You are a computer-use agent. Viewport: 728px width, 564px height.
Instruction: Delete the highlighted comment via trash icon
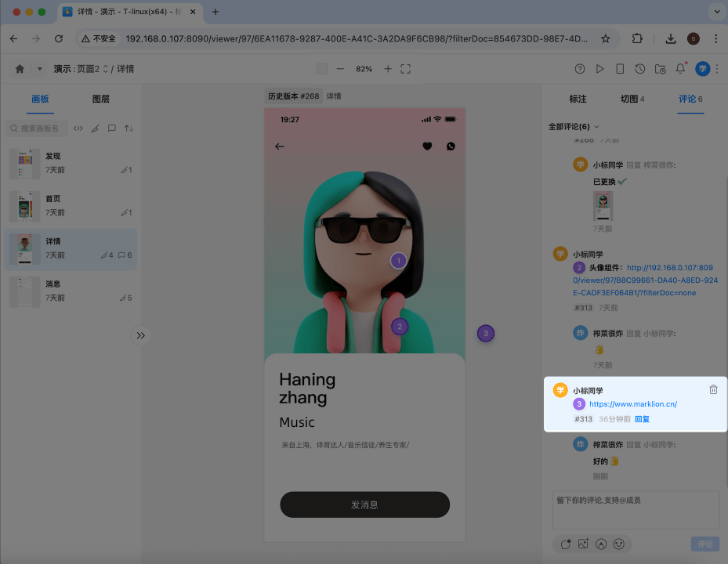coord(713,389)
